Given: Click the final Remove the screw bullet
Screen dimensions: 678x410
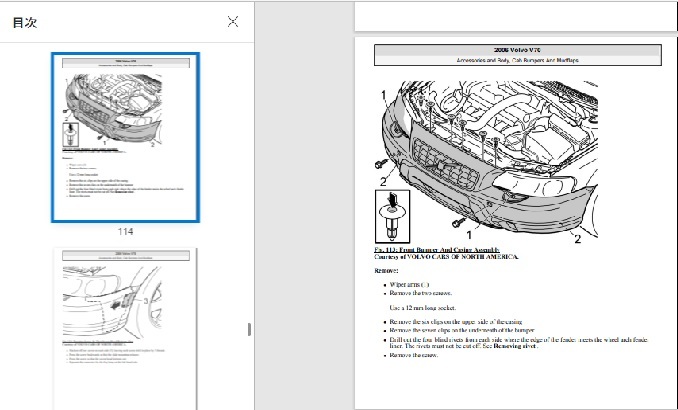Looking at the screenshot, I should coord(414,355).
